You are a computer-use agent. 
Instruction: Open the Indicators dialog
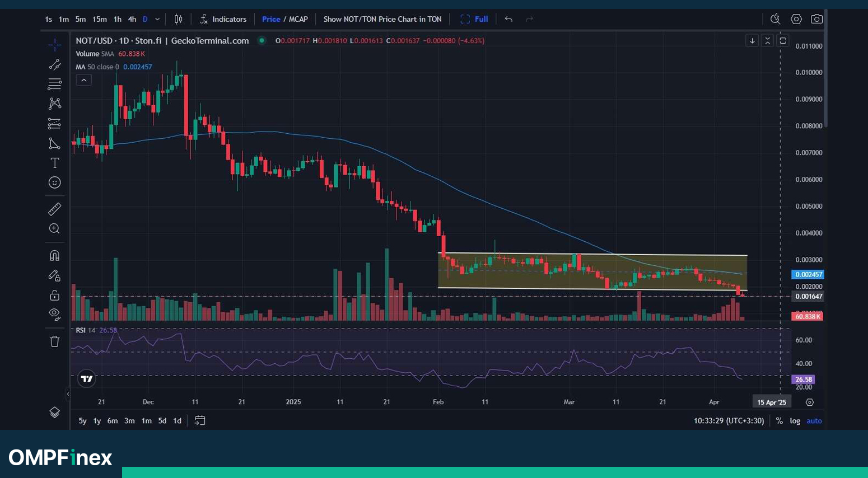pyautogui.click(x=223, y=19)
